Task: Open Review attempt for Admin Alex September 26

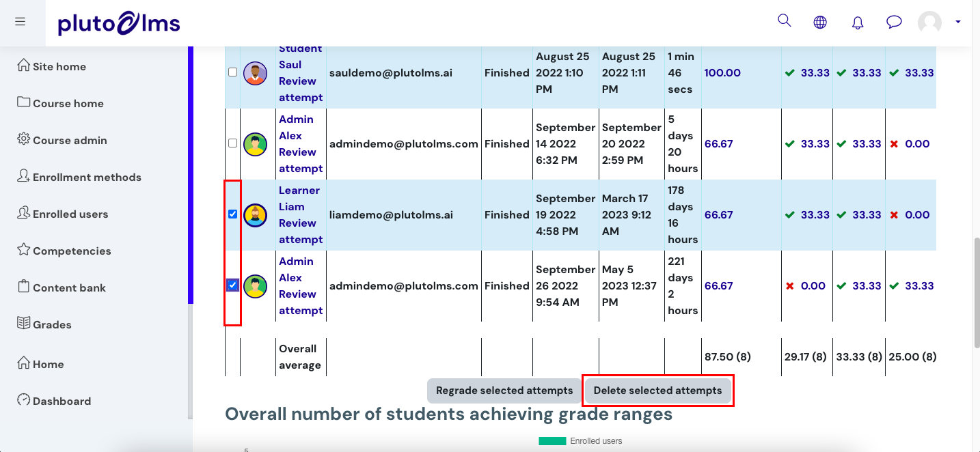Action: pos(301,302)
